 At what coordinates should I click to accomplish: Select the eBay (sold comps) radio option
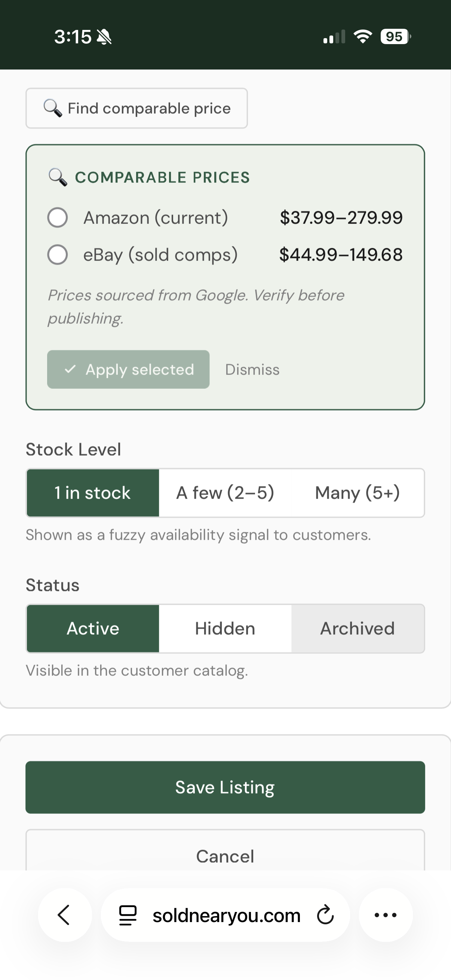click(58, 255)
